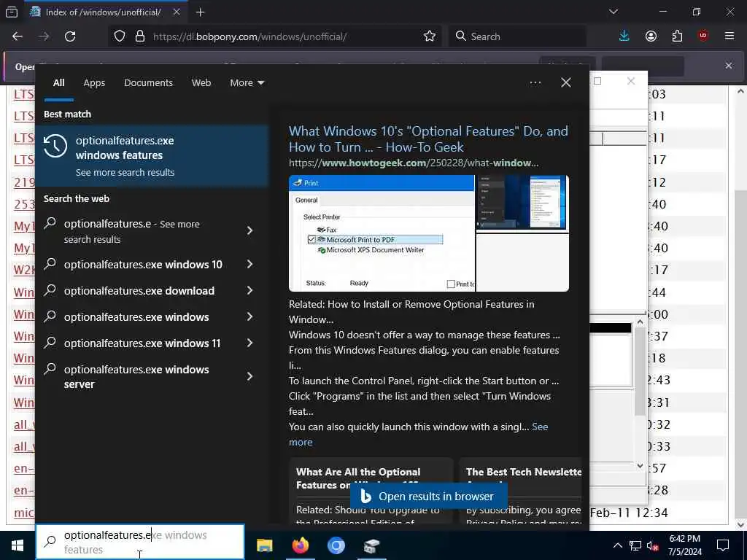This screenshot has height=560, width=747.
Task: Click the Firefox search box
Action: (517, 36)
